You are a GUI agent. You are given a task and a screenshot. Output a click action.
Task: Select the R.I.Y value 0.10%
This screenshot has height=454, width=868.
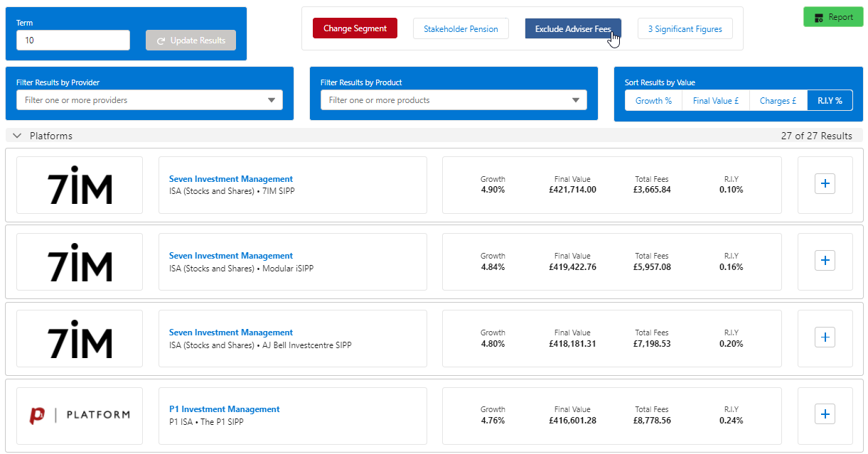(x=731, y=190)
